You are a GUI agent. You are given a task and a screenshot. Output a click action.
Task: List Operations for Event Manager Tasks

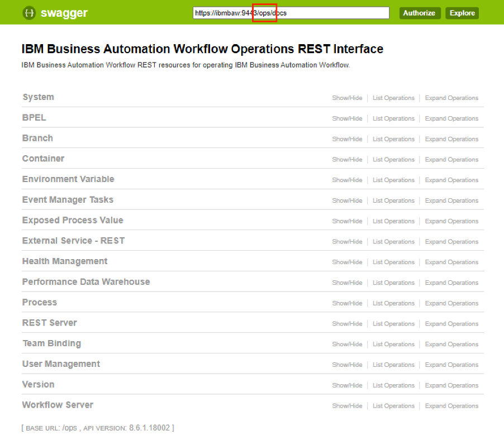(394, 200)
